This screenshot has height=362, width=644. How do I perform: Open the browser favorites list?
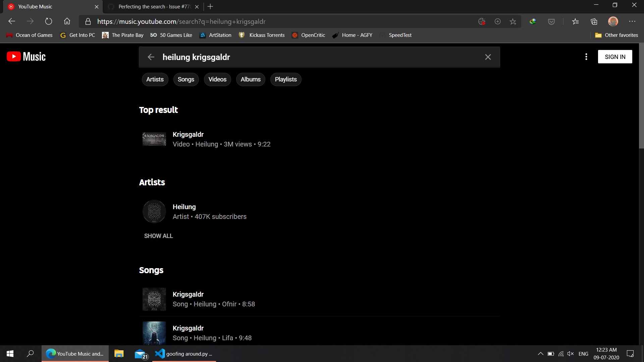click(576, 22)
